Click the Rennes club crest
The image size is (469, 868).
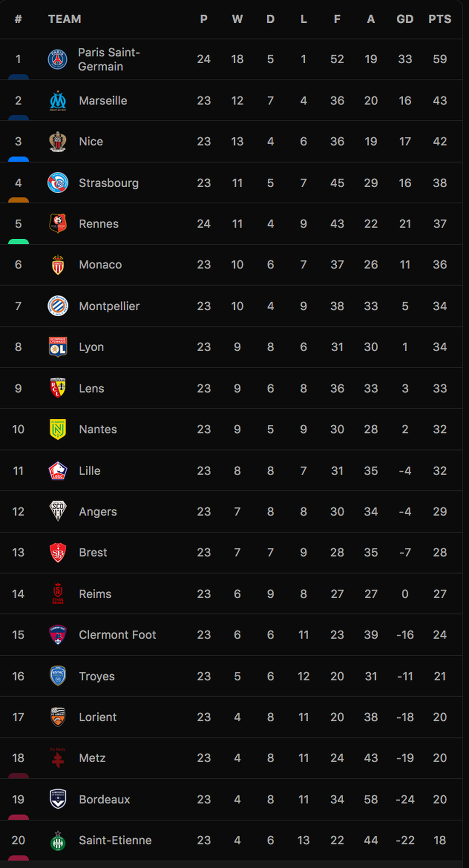(58, 224)
